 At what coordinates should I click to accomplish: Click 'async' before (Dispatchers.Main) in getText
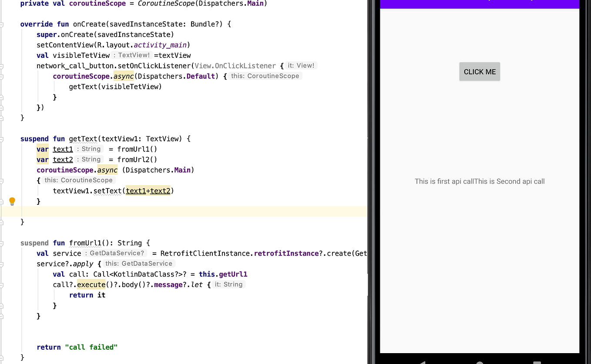(x=107, y=170)
